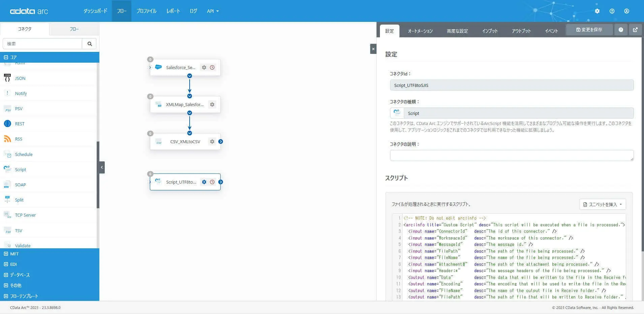This screenshot has height=314, width=644.
Task: Select the TSV connector icon
Action: tap(7, 230)
